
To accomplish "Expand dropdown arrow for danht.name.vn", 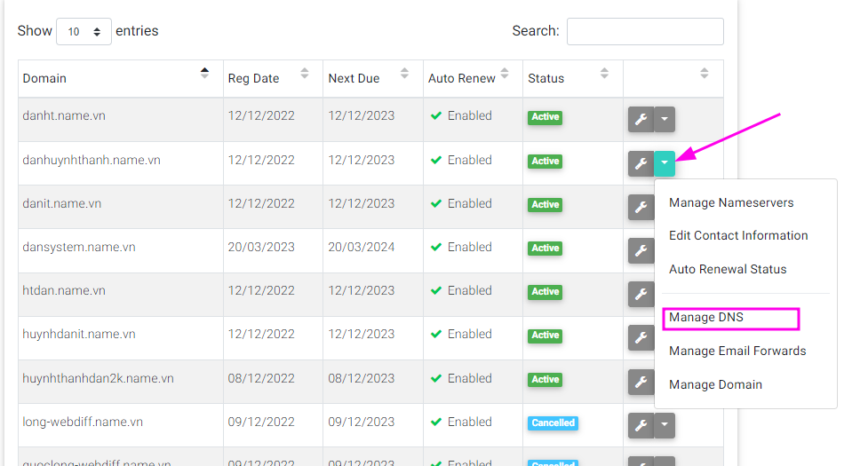I will 665,119.
